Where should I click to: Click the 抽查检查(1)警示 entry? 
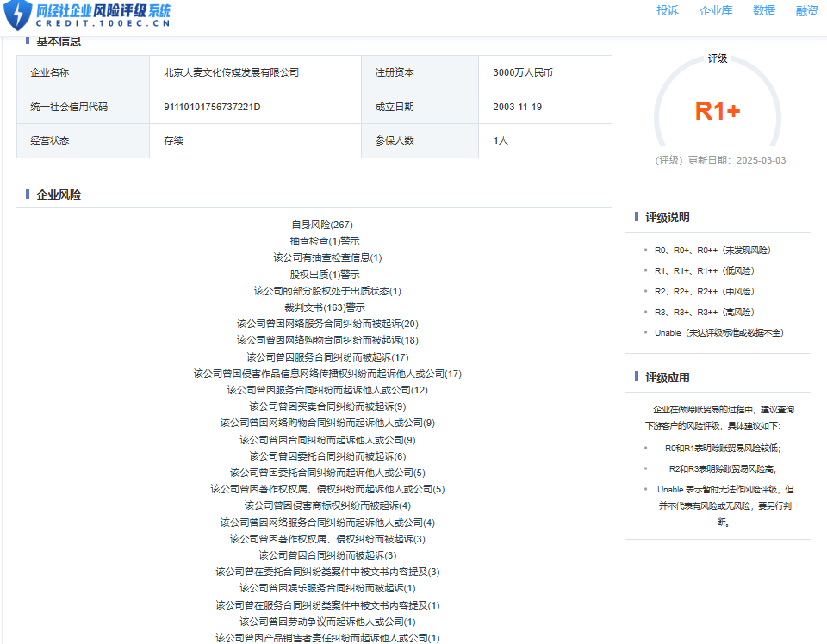coord(325,241)
